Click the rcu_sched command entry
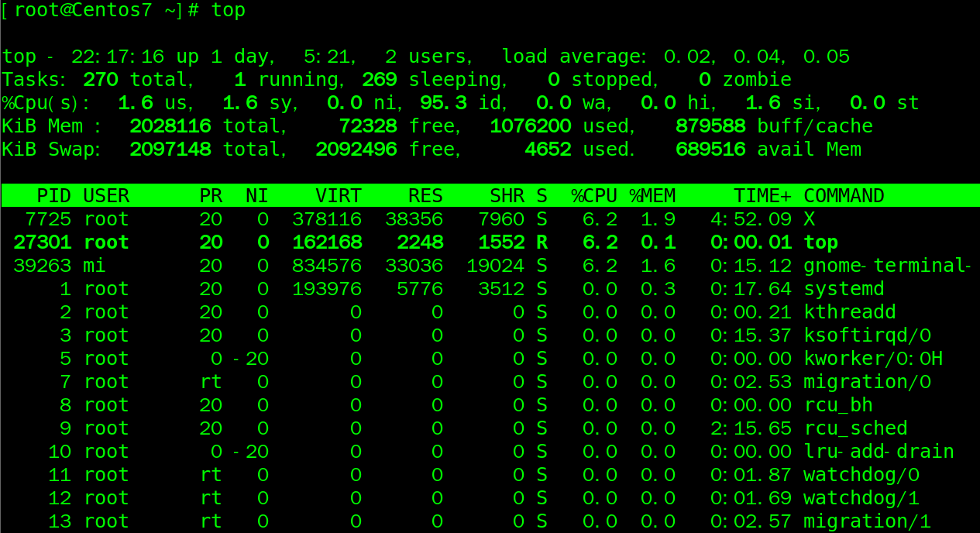The width and height of the screenshot is (980, 533). (855, 429)
